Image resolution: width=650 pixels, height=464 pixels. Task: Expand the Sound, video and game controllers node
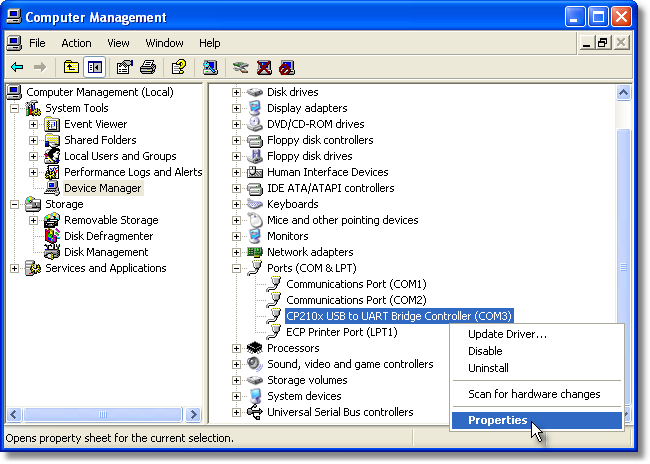236,364
